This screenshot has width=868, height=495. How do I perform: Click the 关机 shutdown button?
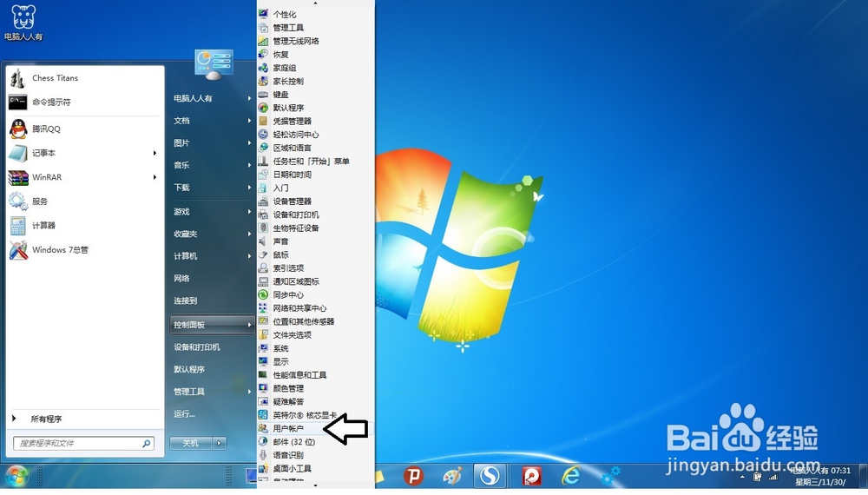(191, 443)
